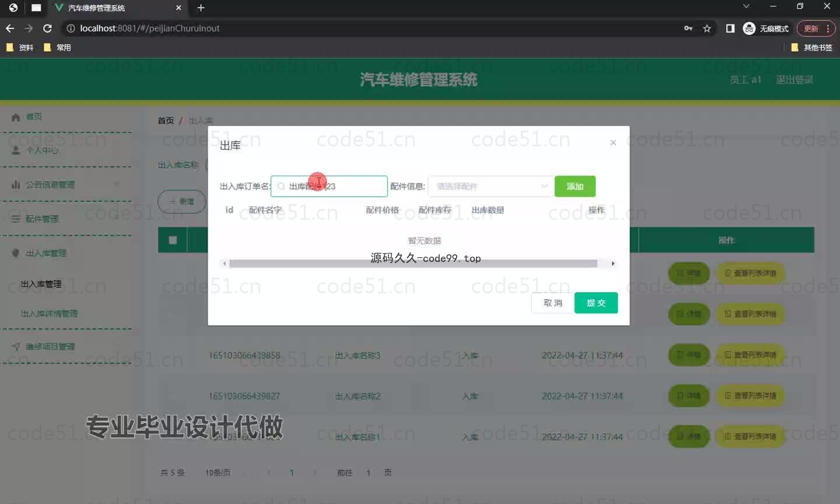
Task: Click the dialog scrollbar's right arrow
Action: click(x=613, y=264)
